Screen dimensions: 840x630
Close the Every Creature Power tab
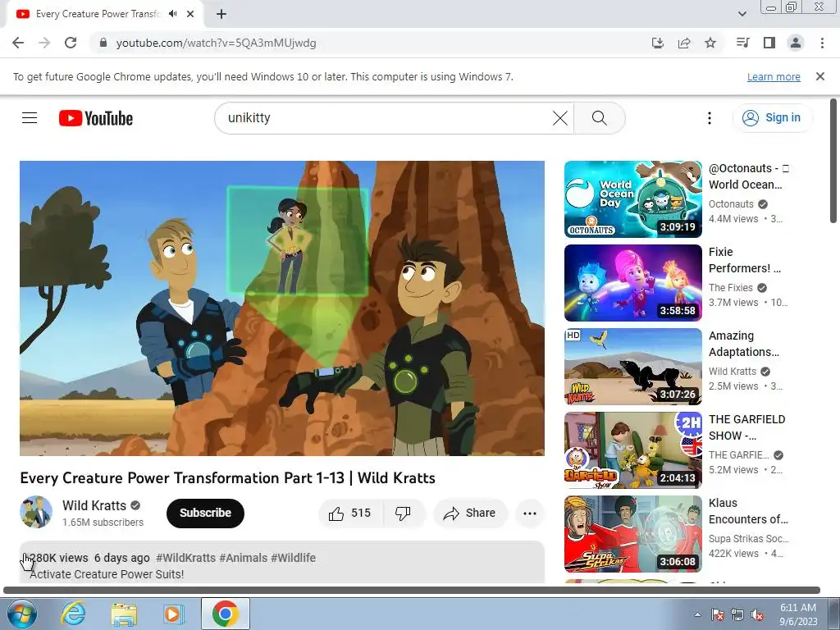tap(190, 14)
